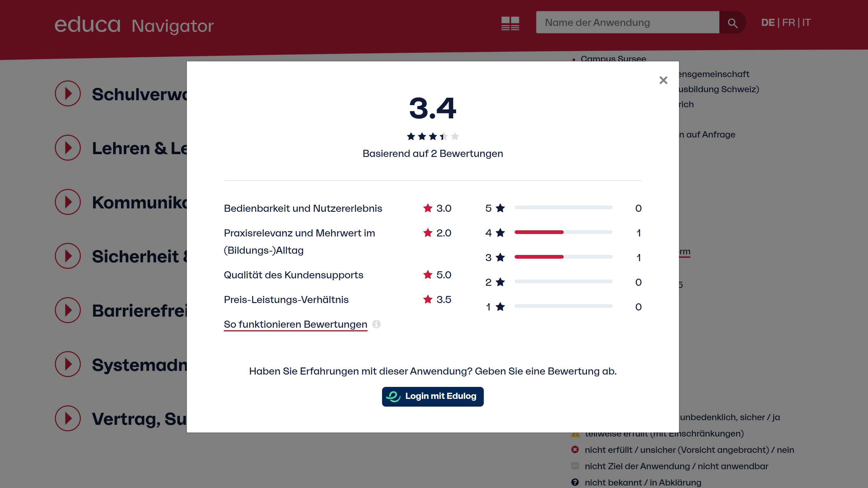Focus the Name der Anwendung search field
This screenshot has height=488, width=868.
pyautogui.click(x=627, y=23)
